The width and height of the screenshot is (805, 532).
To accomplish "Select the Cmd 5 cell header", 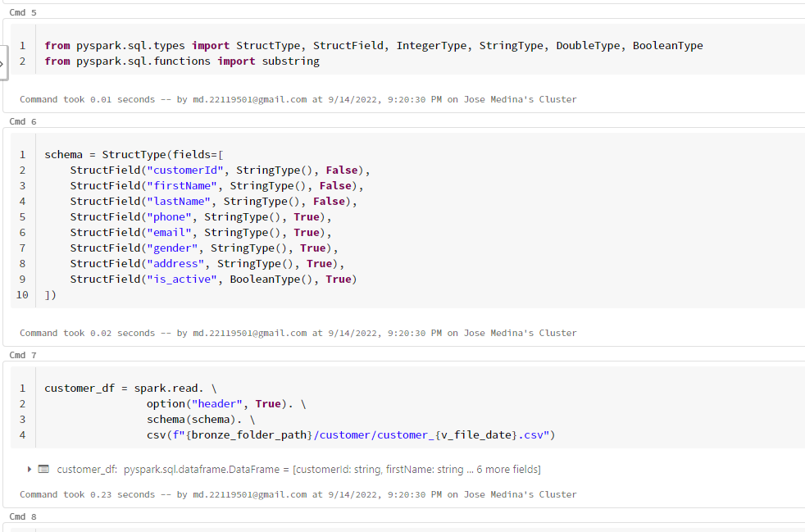I will [22, 11].
